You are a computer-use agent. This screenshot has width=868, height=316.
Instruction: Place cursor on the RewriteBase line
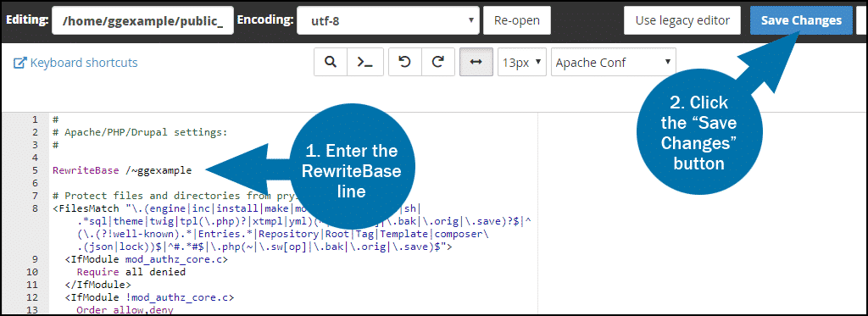tap(122, 170)
